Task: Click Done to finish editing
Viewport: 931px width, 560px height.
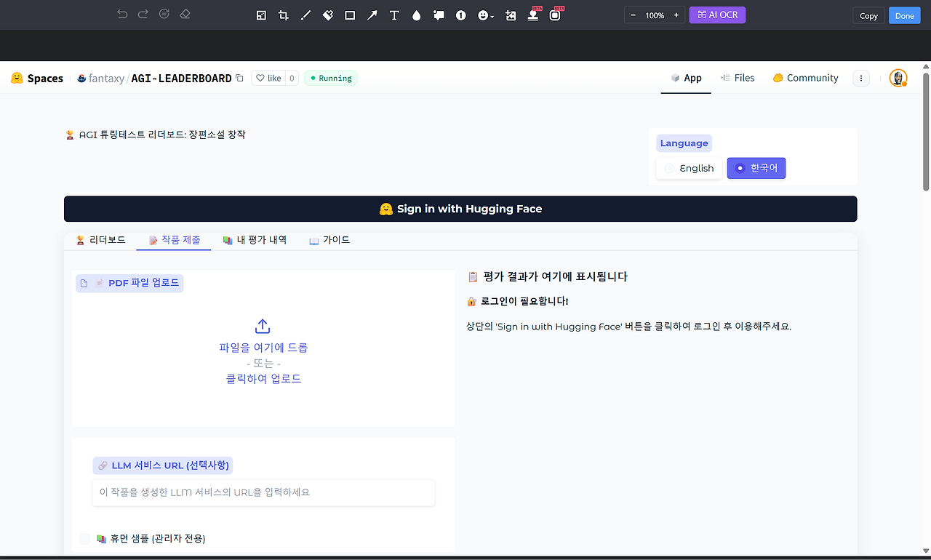Action: pyautogui.click(x=905, y=15)
